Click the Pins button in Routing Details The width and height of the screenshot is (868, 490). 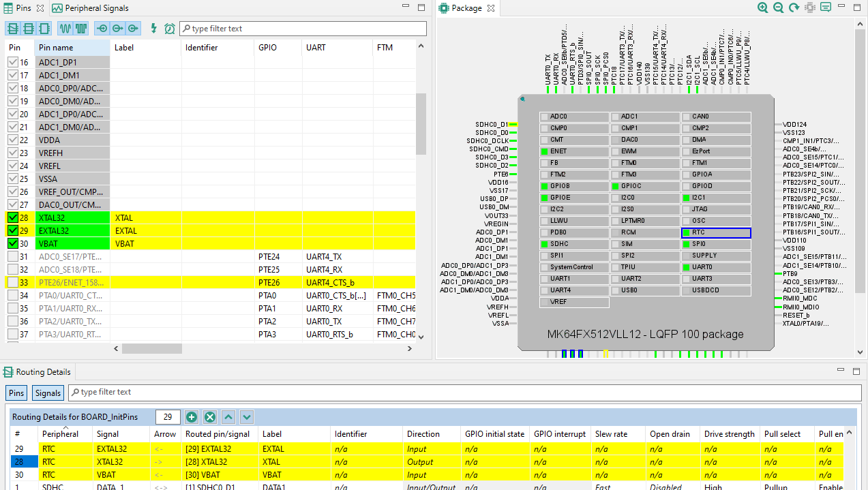[16, 393]
